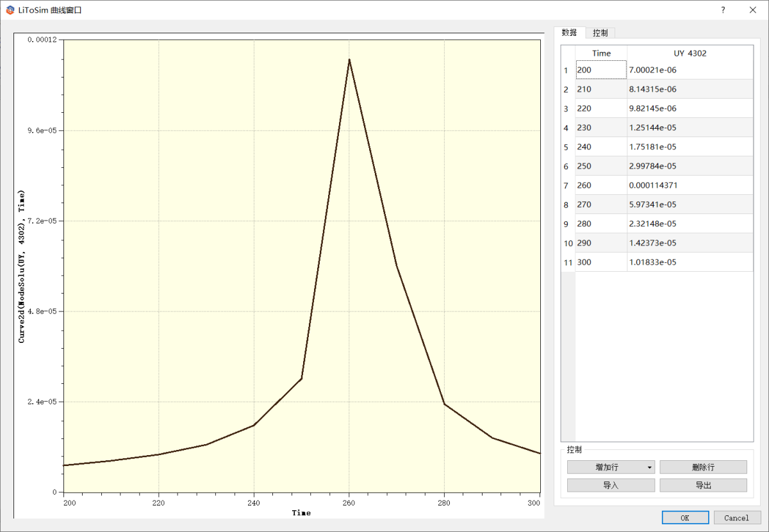Click the 导出 button
The height and width of the screenshot is (532, 769).
(703, 485)
